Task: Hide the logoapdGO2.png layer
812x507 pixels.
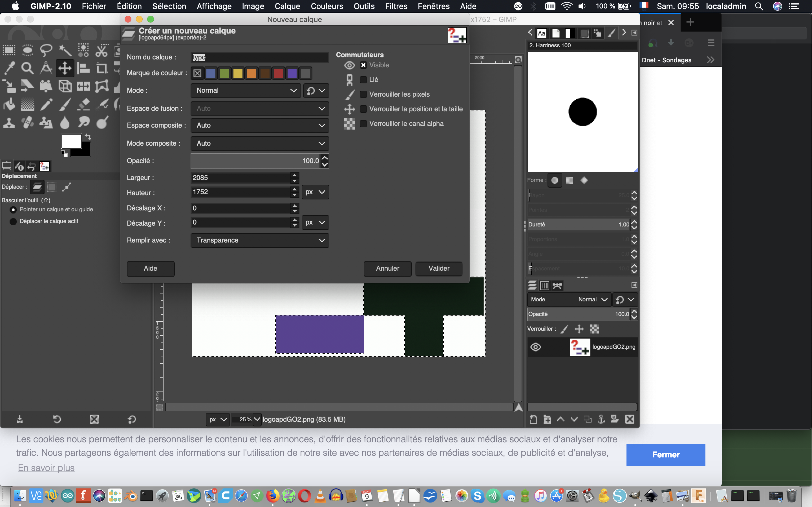Action: coord(535,347)
